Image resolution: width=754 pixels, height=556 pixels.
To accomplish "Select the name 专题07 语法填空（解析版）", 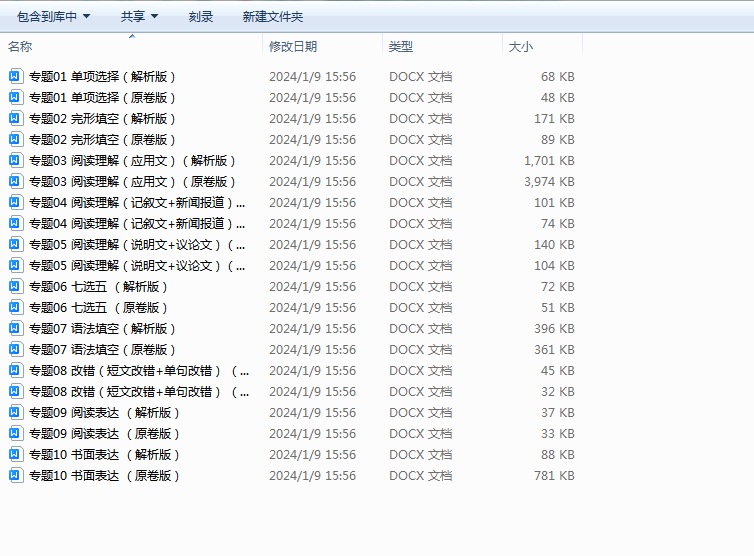I will (x=102, y=329).
